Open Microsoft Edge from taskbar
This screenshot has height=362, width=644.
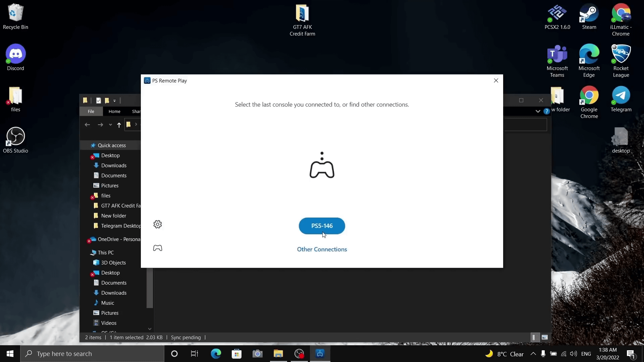coord(216,354)
